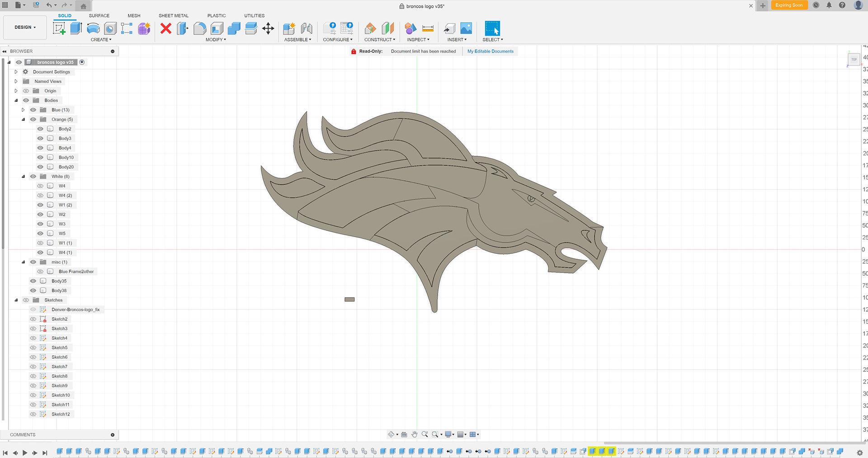
Task: Click the New Component icon
Action: pos(289,28)
